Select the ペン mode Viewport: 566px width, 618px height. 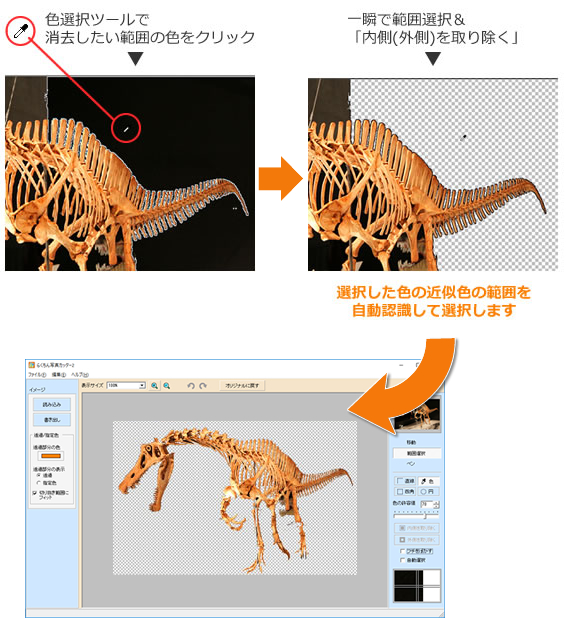pos(411,464)
